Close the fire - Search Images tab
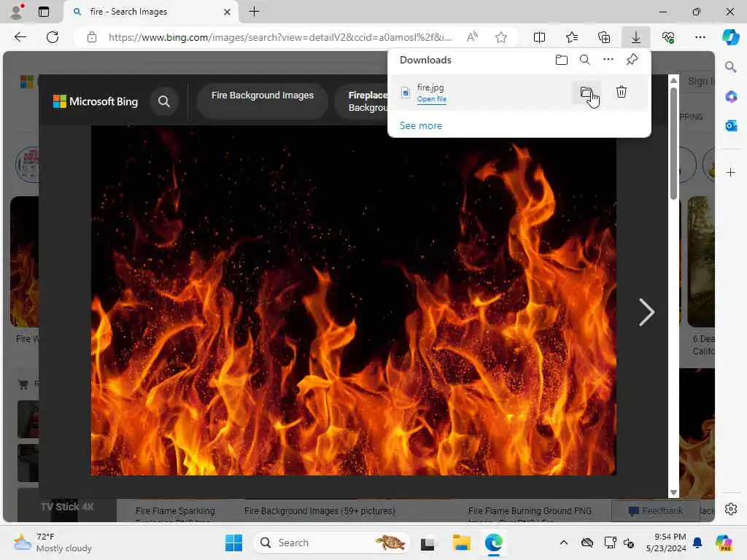Image resolution: width=747 pixels, height=560 pixels. pos(227,12)
